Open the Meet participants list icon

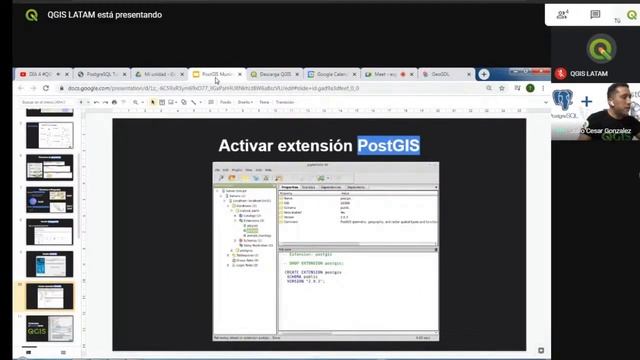[563, 15]
